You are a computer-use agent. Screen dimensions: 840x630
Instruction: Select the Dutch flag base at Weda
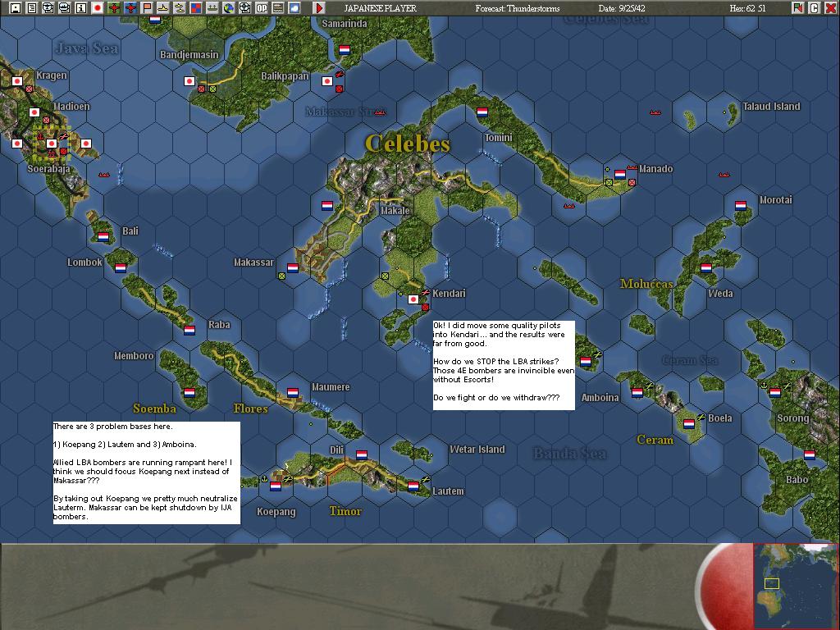click(706, 268)
